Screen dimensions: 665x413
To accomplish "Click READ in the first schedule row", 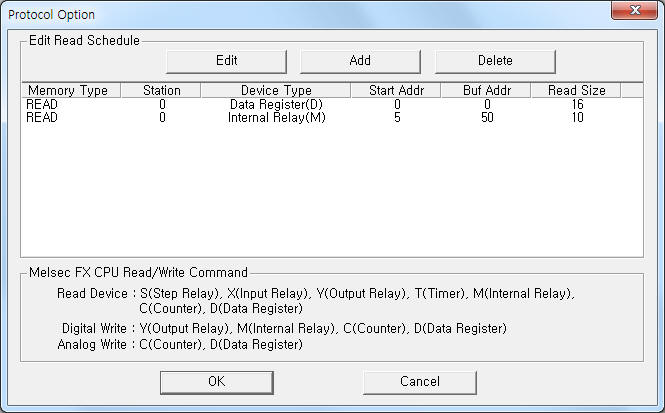I will [42, 104].
